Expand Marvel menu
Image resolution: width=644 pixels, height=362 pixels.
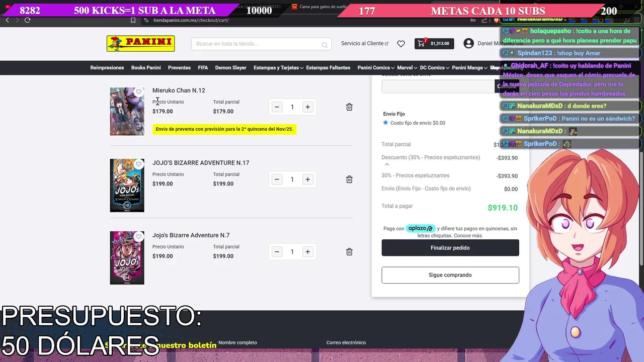pos(407,67)
